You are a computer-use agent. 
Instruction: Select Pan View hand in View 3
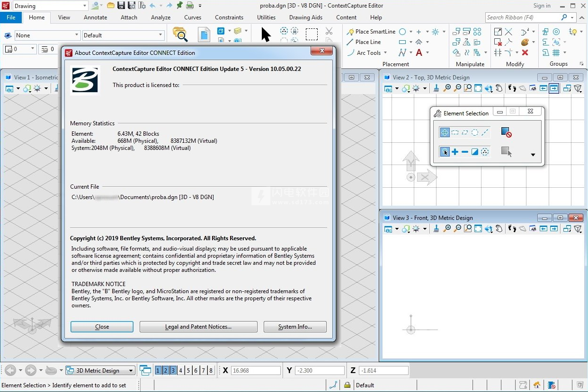tap(499, 229)
